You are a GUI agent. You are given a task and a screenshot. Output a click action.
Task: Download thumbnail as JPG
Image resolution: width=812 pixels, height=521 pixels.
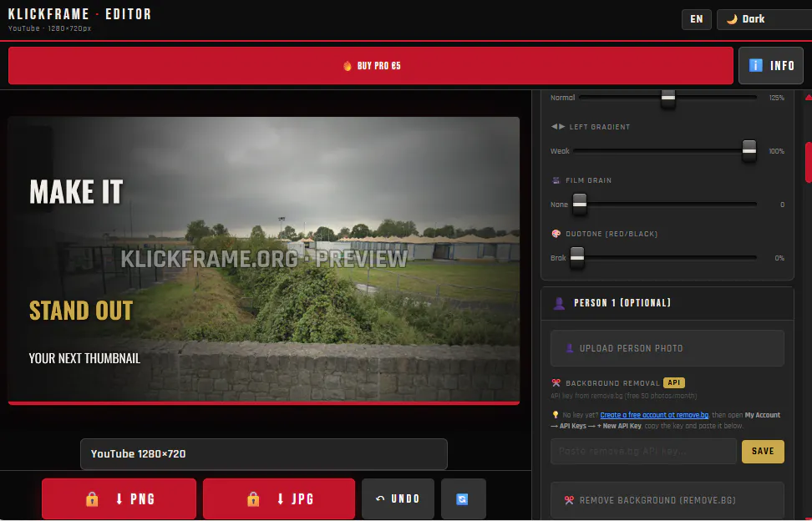(279, 498)
